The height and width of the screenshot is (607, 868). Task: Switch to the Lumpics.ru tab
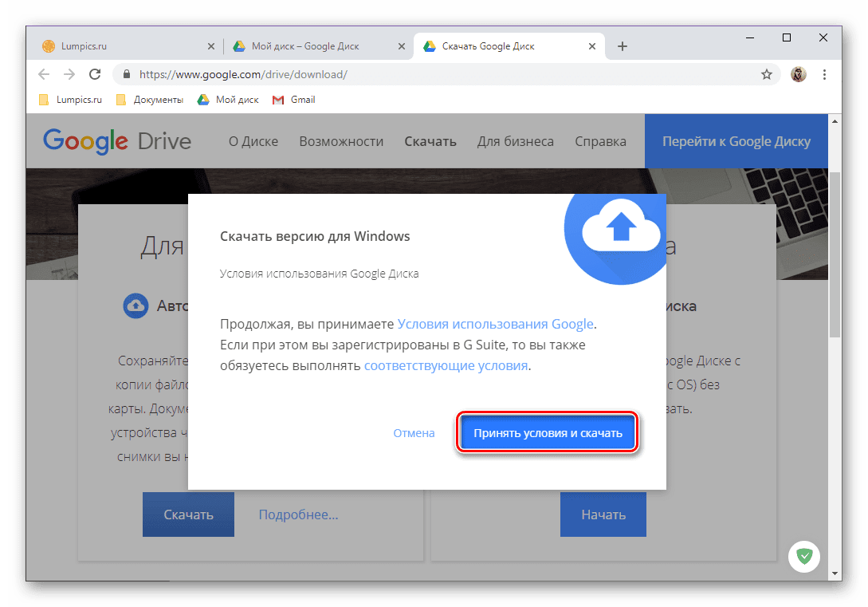click(127, 46)
